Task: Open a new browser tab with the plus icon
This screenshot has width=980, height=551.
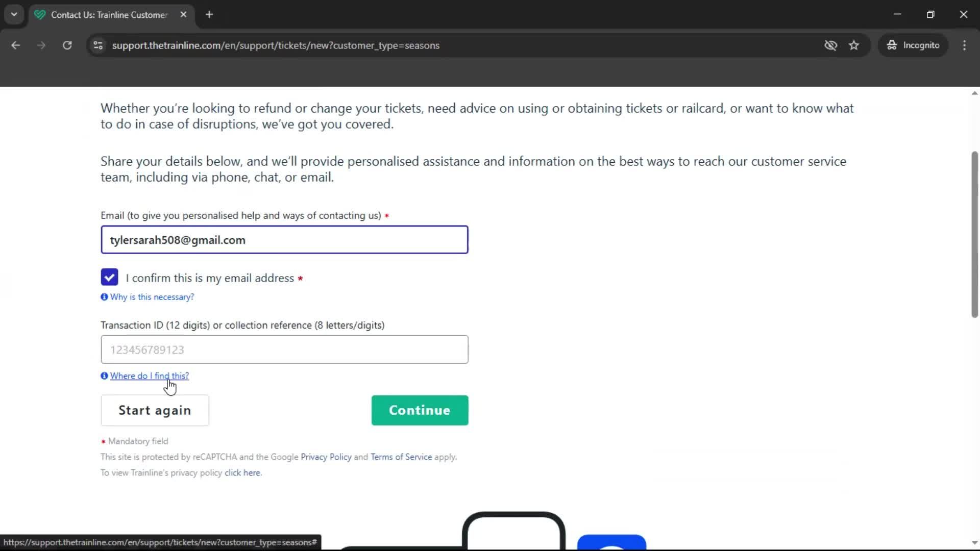Action: coord(209,14)
